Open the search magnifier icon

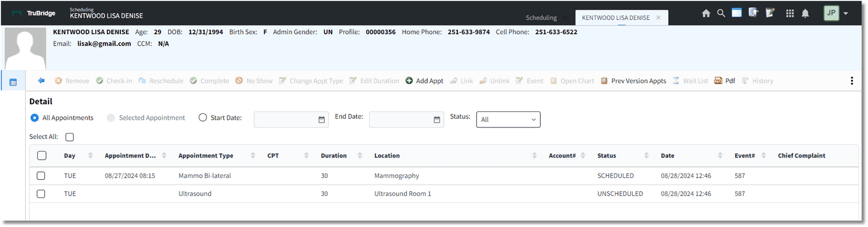pos(721,13)
